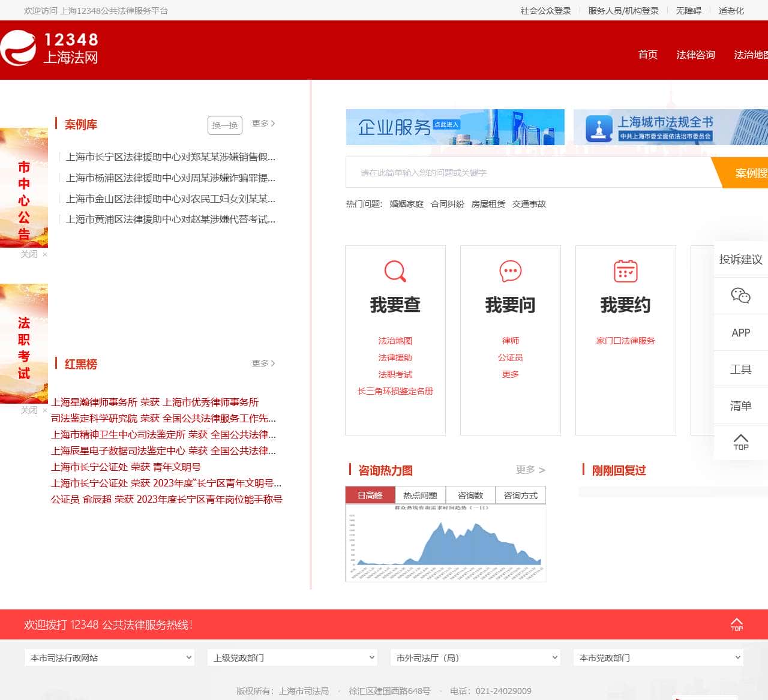Expand the 市外司法厅（局） dropdown
768x700 pixels.
[x=475, y=658]
